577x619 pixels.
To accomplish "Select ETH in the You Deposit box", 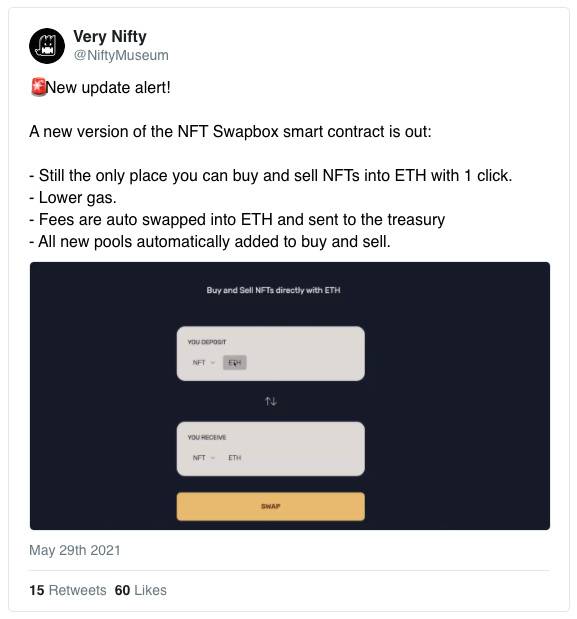I will pos(235,362).
